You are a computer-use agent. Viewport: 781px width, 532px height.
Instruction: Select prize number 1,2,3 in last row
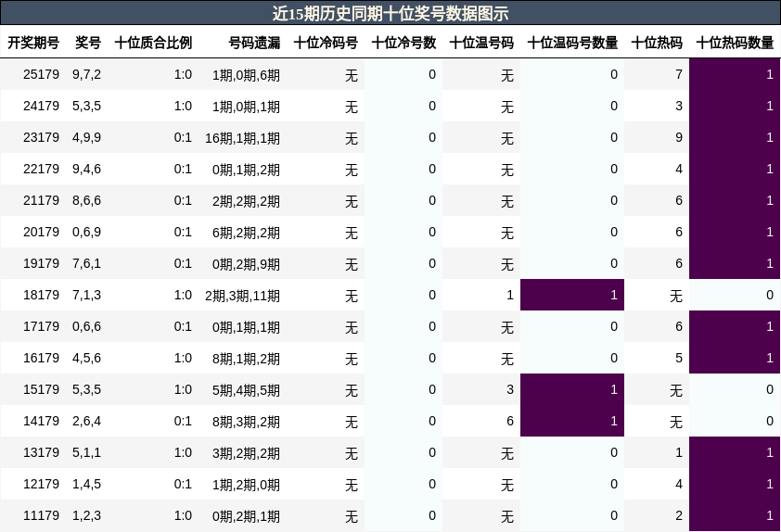click(86, 515)
